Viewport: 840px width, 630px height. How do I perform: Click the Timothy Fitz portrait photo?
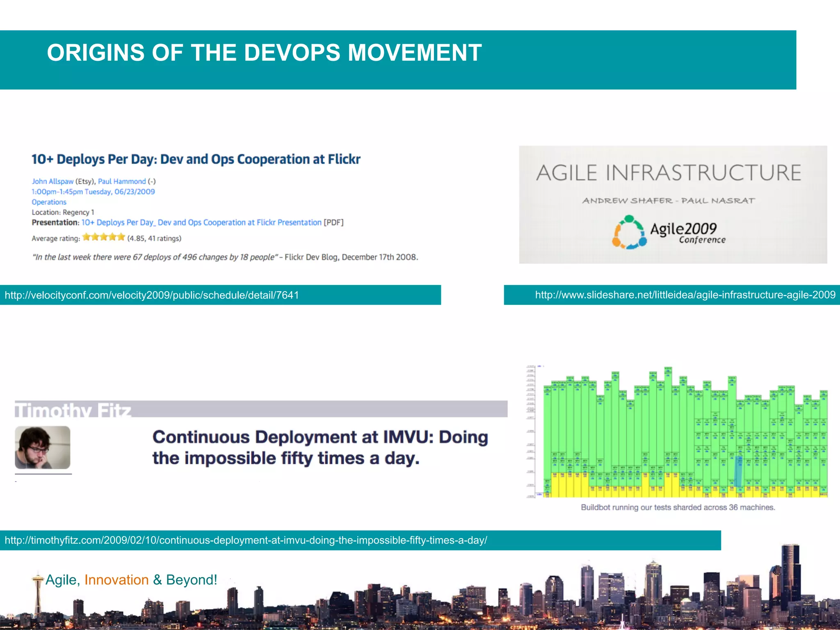point(43,447)
